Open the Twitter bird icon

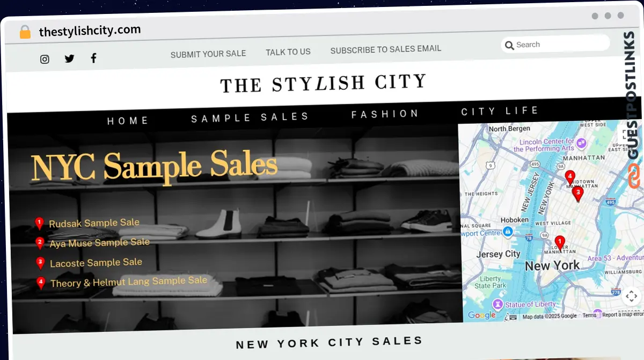[69, 59]
